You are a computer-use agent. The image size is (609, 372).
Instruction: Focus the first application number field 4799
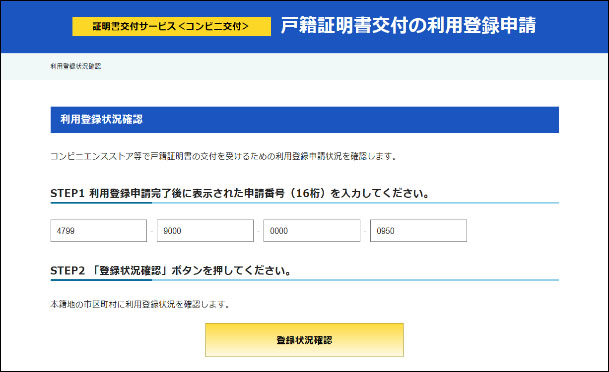tap(99, 231)
